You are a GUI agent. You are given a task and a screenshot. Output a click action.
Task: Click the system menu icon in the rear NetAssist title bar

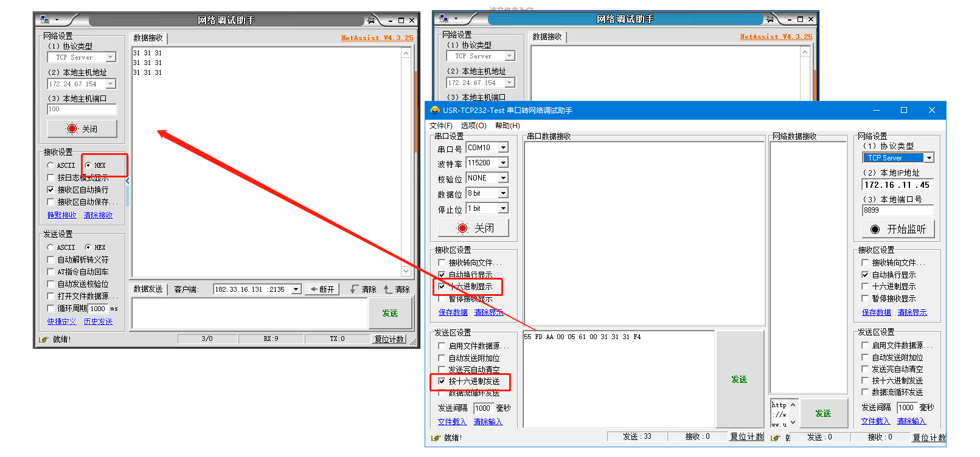(444, 19)
